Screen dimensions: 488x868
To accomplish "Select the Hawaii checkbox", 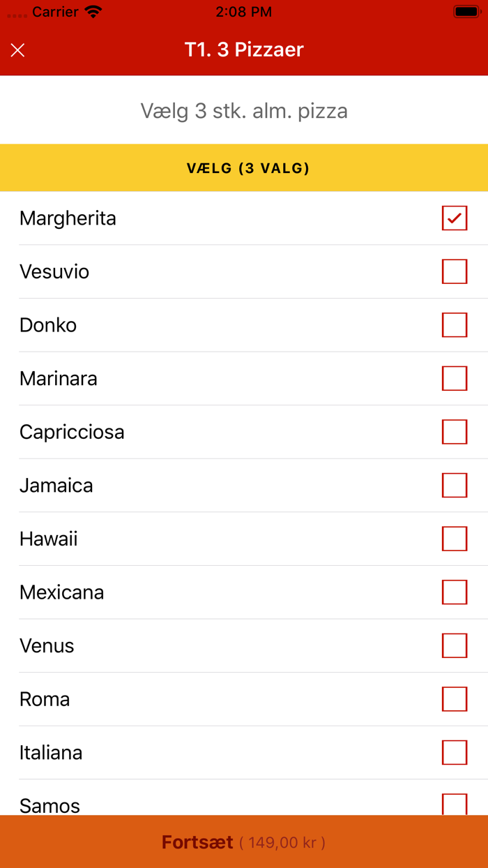I will [455, 539].
